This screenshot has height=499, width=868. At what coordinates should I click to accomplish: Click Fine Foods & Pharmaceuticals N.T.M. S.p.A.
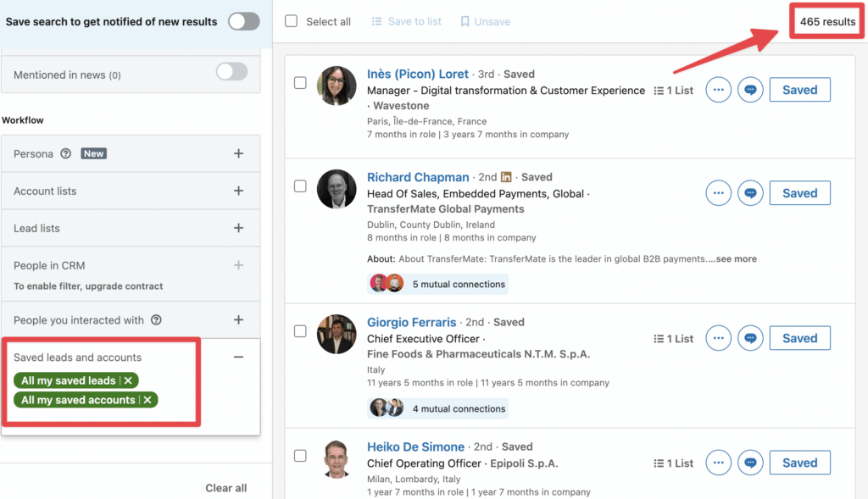click(x=478, y=354)
